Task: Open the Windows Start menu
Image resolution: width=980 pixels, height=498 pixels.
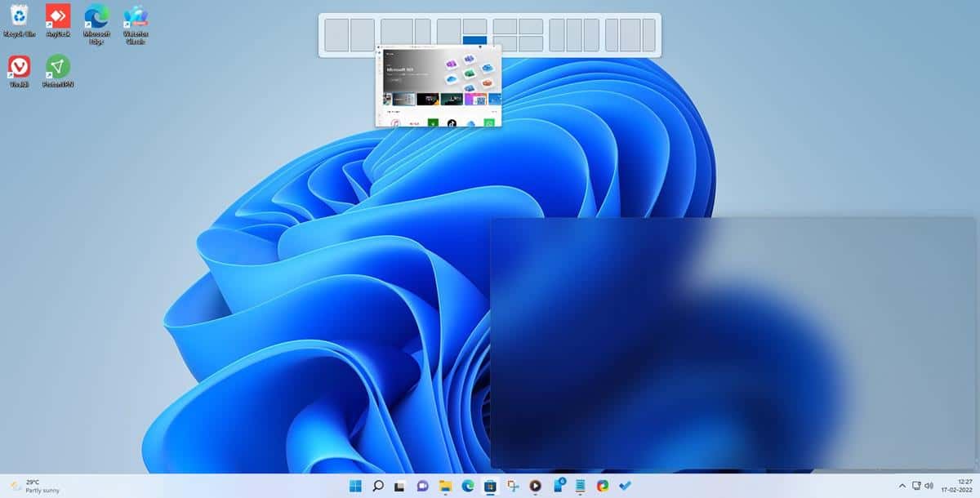Action: point(356,486)
